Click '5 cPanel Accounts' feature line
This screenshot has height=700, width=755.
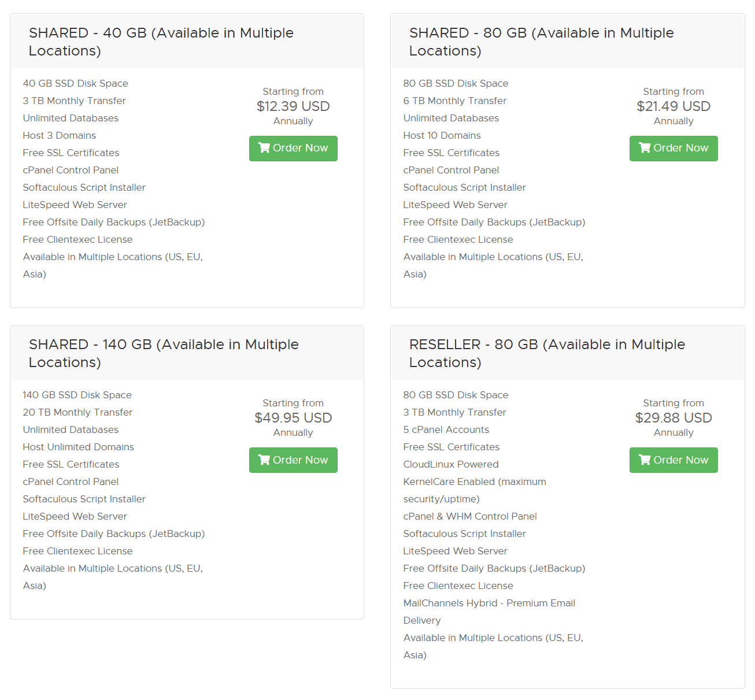pos(446,429)
